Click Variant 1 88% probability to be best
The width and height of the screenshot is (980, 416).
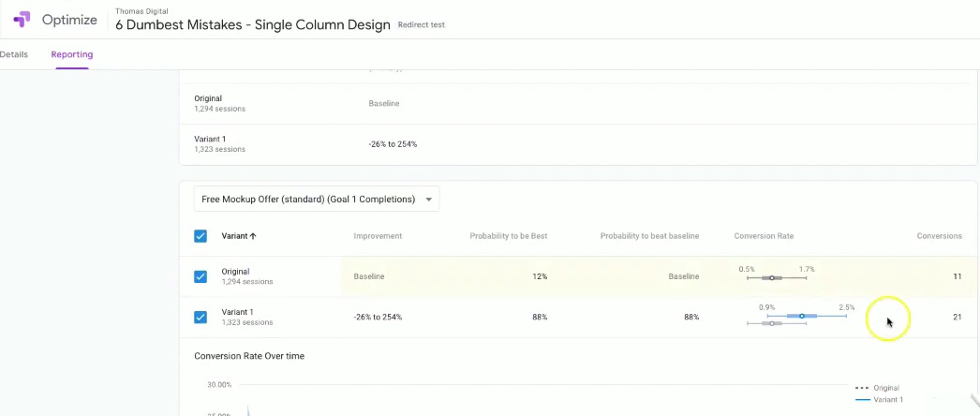540,318
